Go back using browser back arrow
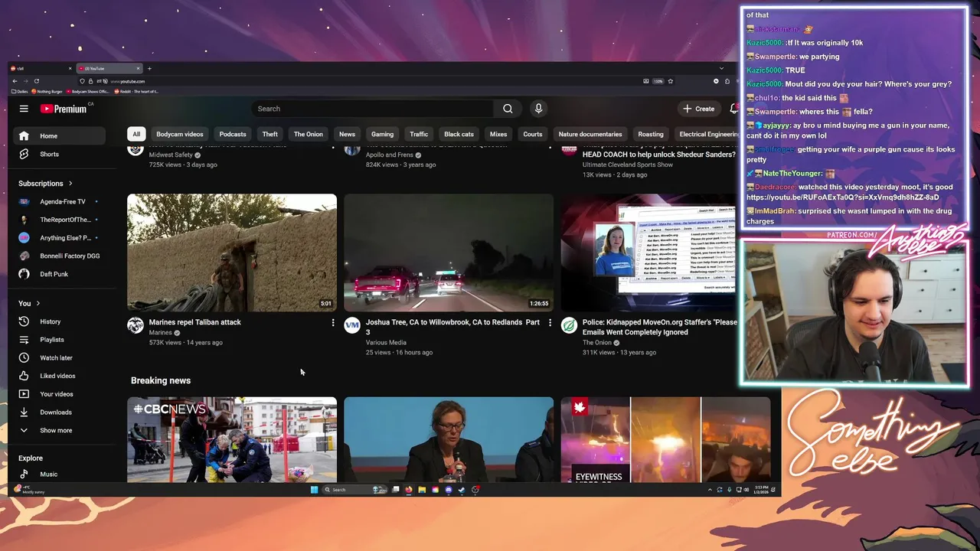980x551 pixels. pyautogui.click(x=15, y=81)
